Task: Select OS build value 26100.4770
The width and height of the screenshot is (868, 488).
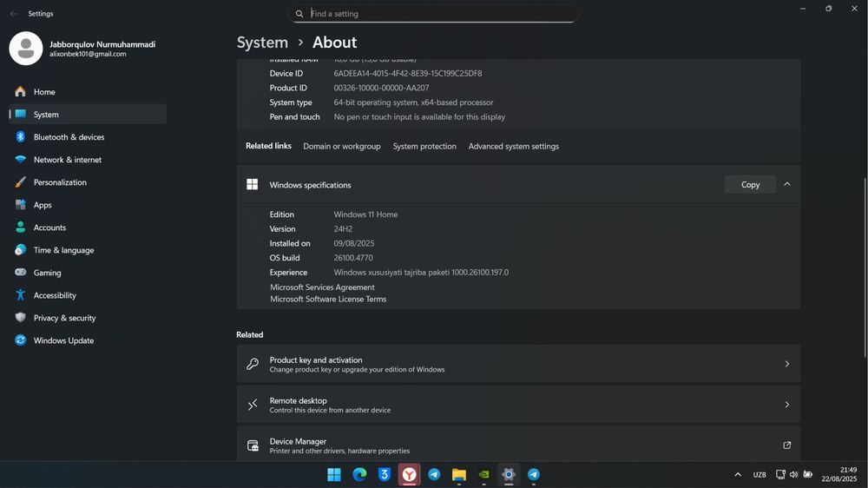Action: 353,258
